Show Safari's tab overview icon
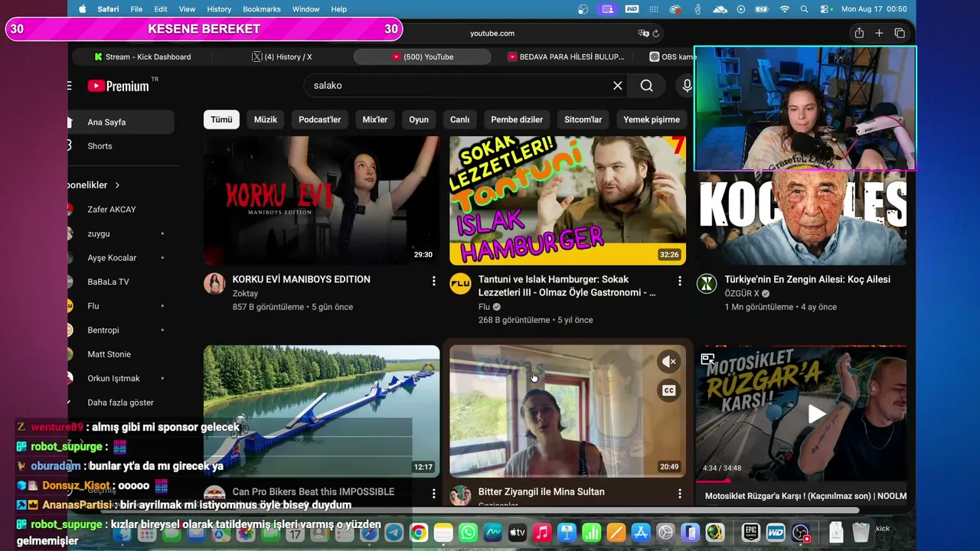This screenshot has height=551, width=980. [x=900, y=33]
